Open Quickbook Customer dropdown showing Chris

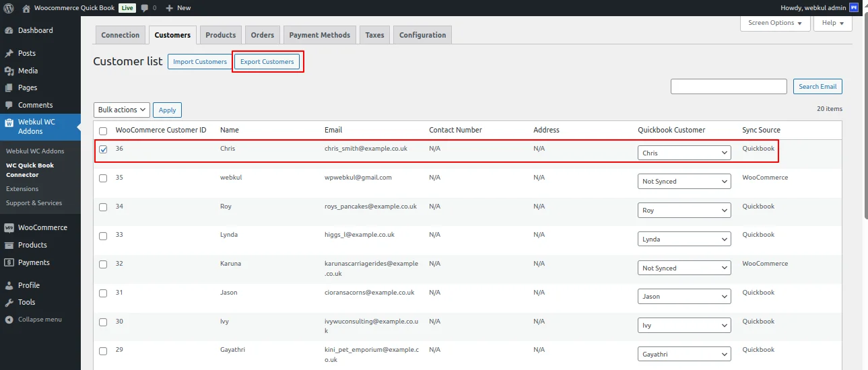point(684,153)
